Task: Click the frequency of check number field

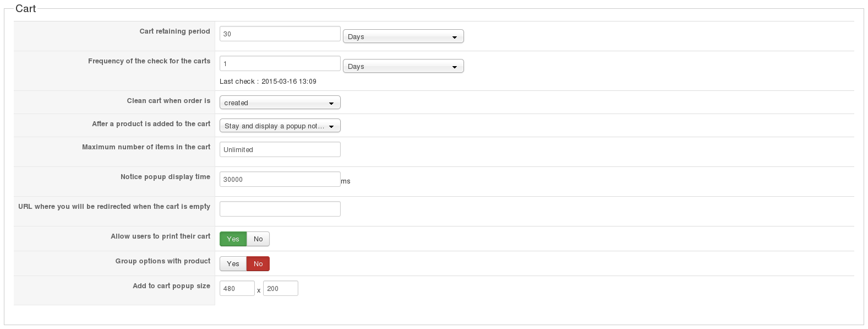Action: [280, 64]
